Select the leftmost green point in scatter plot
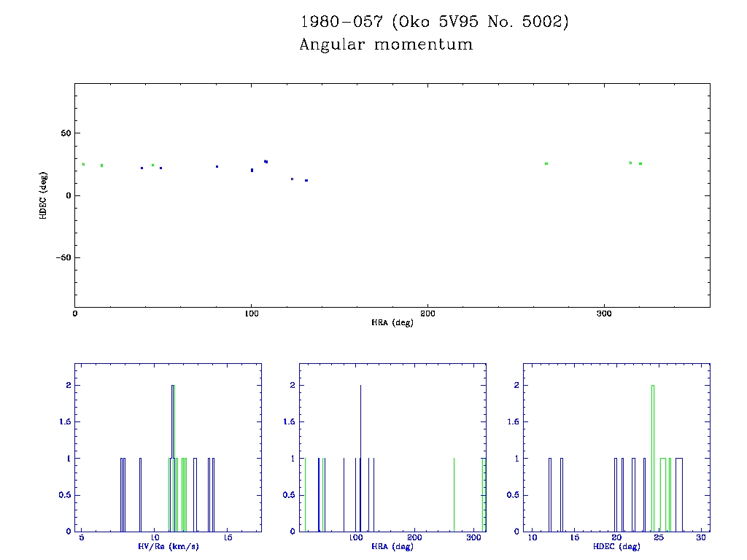 coord(84,164)
